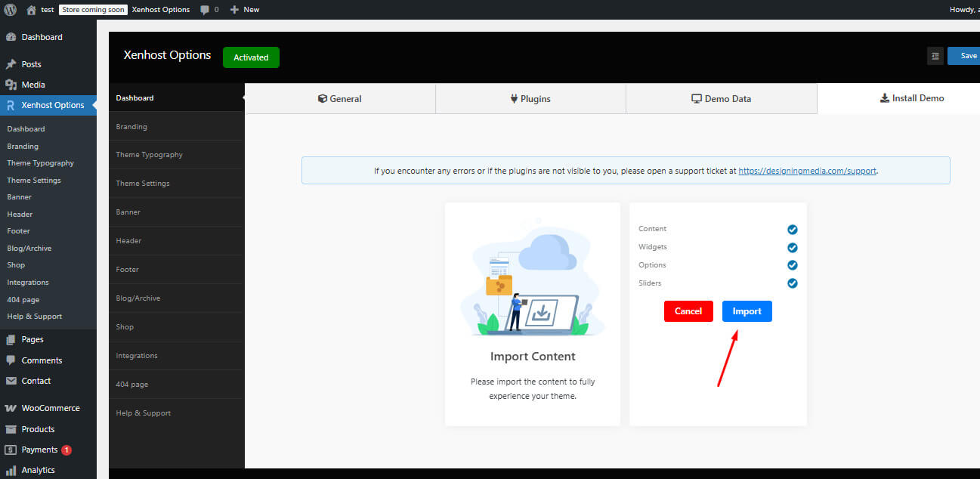980x479 pixels.
Task: Open Branding in WordPress submenu
Action: point(23,146)
